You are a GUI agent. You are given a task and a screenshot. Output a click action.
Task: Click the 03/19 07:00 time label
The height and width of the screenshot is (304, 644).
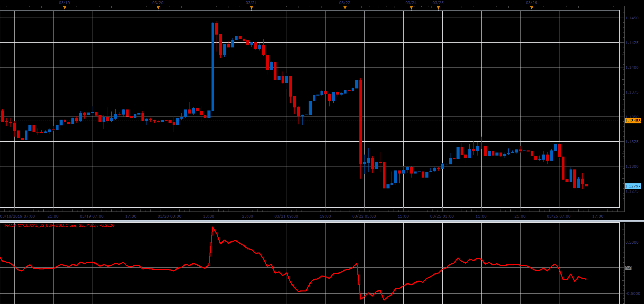(92, 216)
